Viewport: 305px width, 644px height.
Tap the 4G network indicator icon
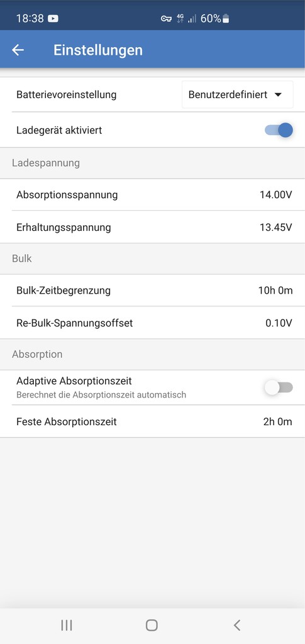(x=180, y=18)
